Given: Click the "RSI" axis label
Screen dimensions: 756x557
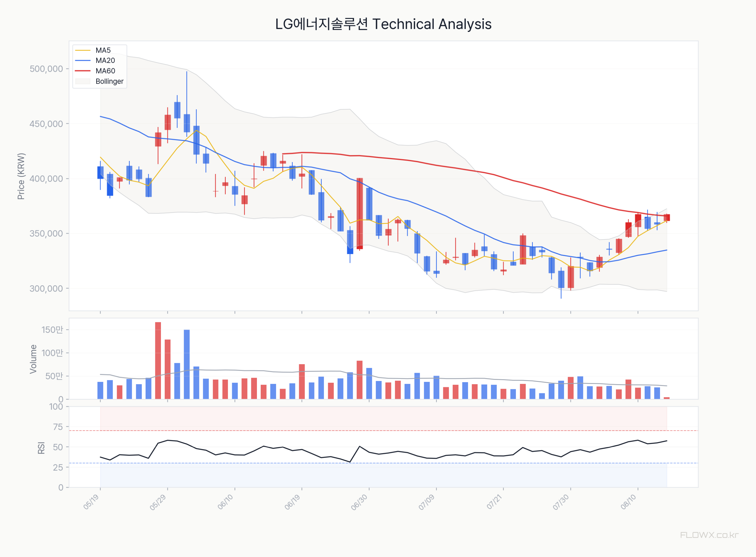Looking at the screenshot, I should click(41, 448).
